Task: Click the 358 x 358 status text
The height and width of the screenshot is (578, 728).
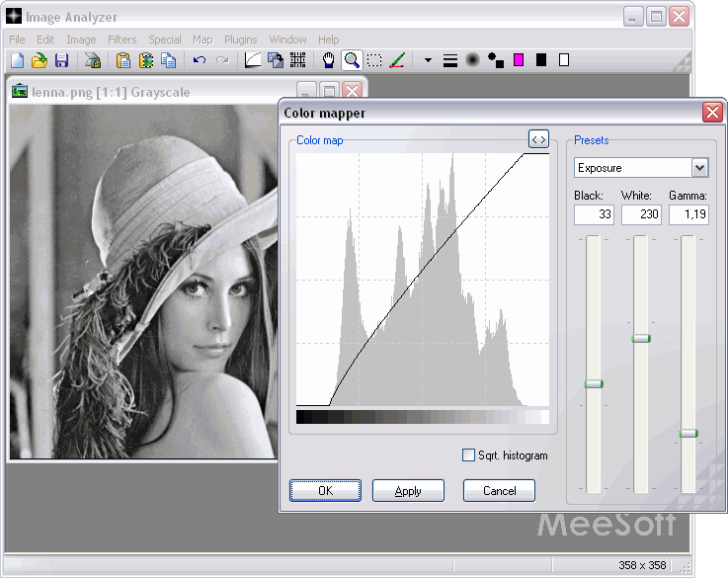Action: click(642, 565)
